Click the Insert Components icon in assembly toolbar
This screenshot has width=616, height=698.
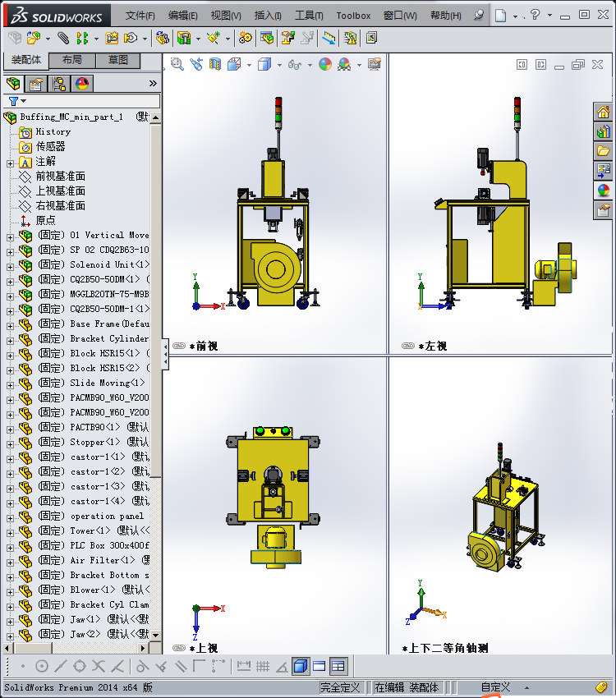tap(34, 38)
